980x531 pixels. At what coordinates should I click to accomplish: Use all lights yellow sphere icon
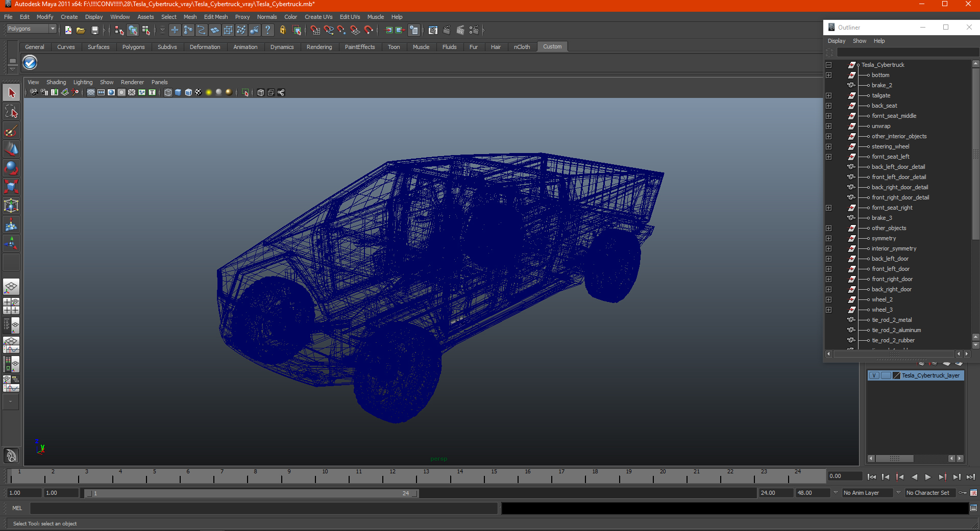[209, 92]
